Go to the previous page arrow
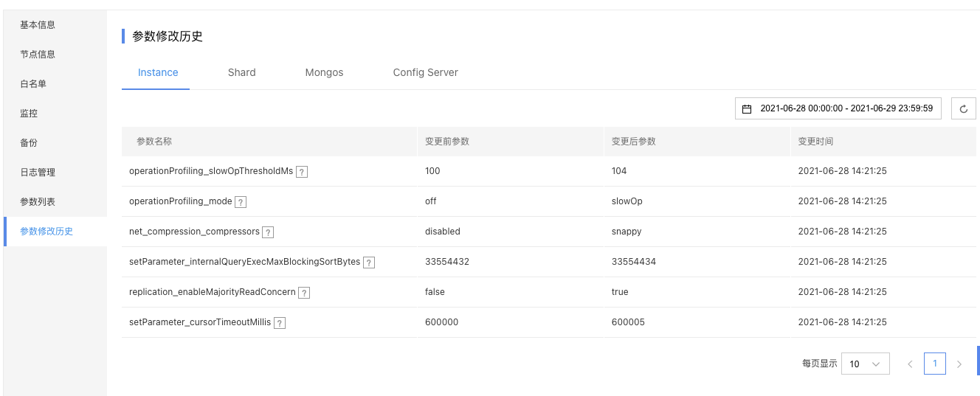Image resolution: width=980 pixels, height=396 pixels. 910,364
